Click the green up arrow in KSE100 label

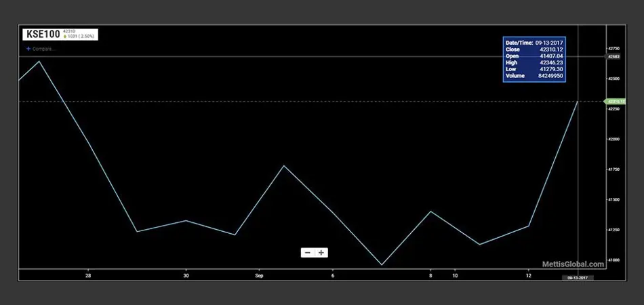pyautogui.click(x=64, y=36)
